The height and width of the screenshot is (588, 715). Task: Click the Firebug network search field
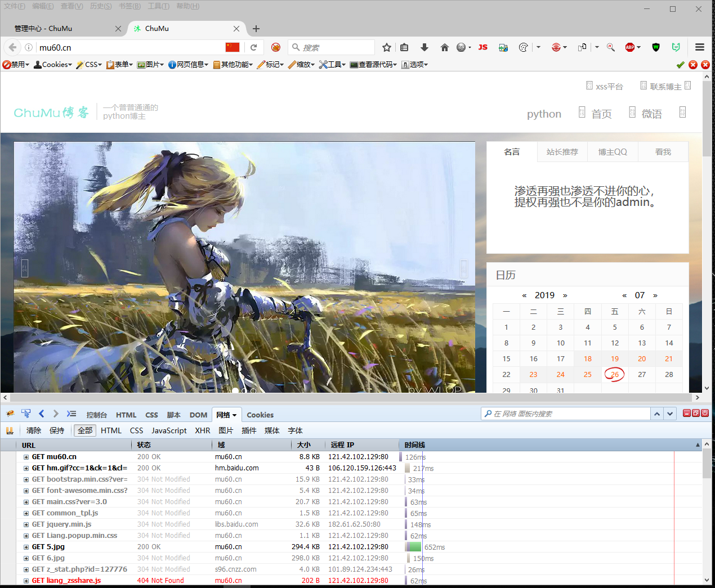566,414
